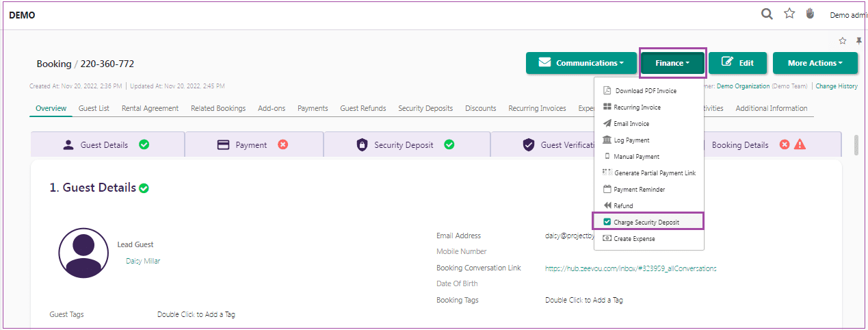Click the paper plane icon beside Email Invoice

607,123
